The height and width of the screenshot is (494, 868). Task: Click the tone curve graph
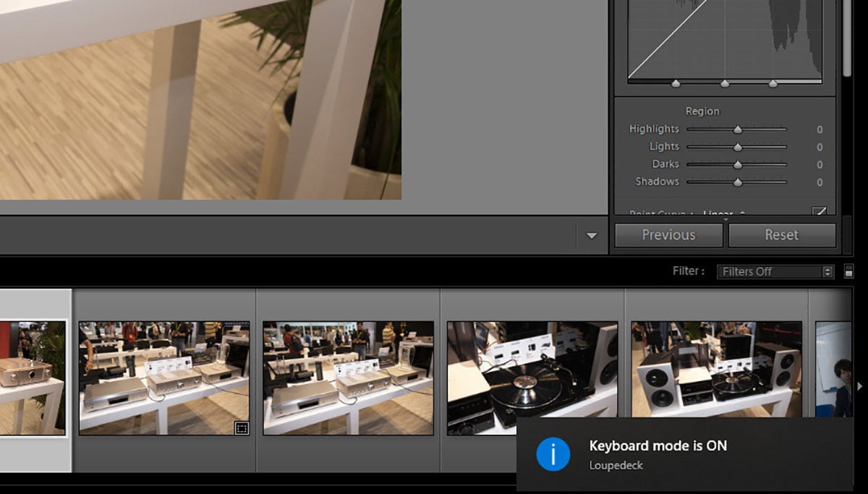tap(725, 39)
